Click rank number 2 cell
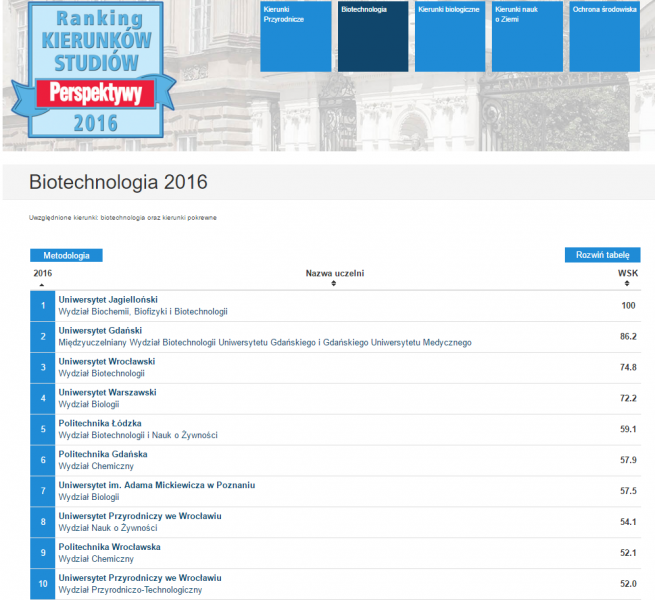Image resolution: width=655 pixels, height=600 pixels. tap(43, 337)
